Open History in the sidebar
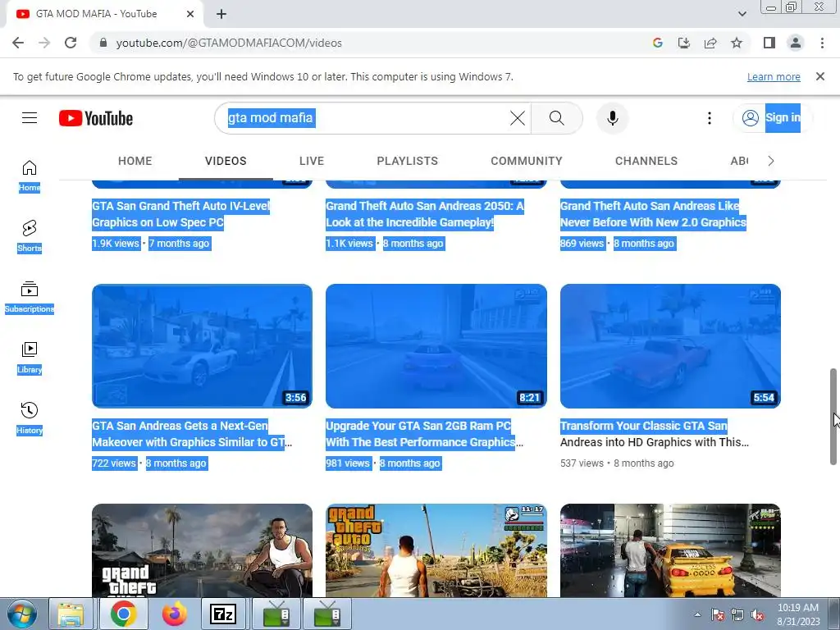This screenshot has width=840, height=630. coord(30,418)
